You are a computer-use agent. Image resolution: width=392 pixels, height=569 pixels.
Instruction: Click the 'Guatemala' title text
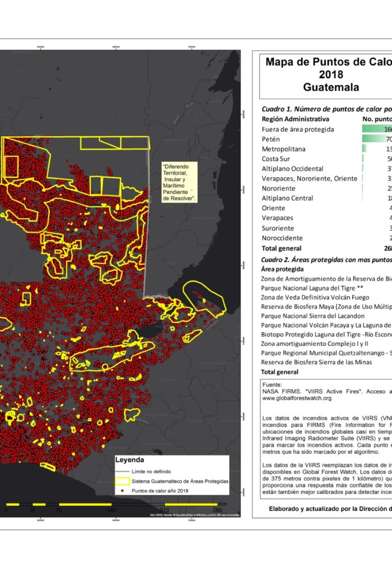331,87
